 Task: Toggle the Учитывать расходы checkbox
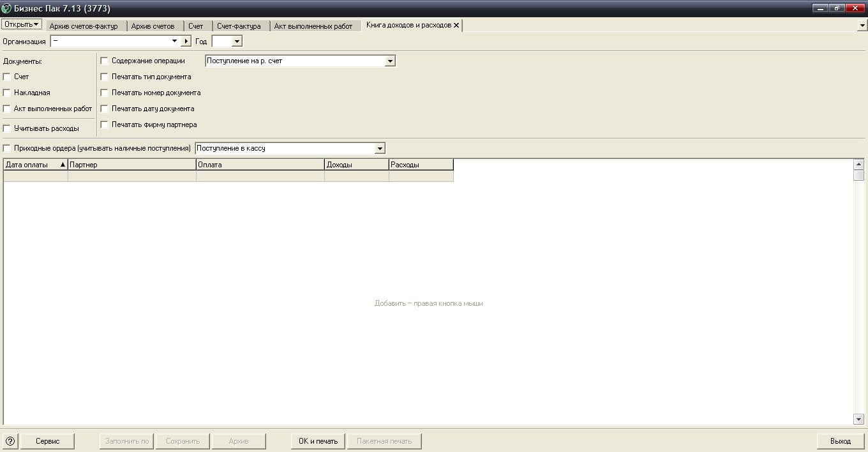click(x=7, y=128)
